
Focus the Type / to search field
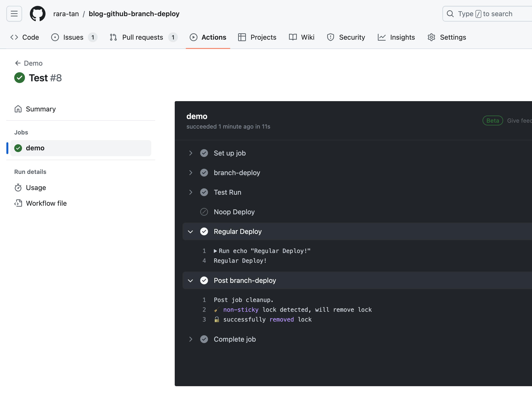pos(487,14)
